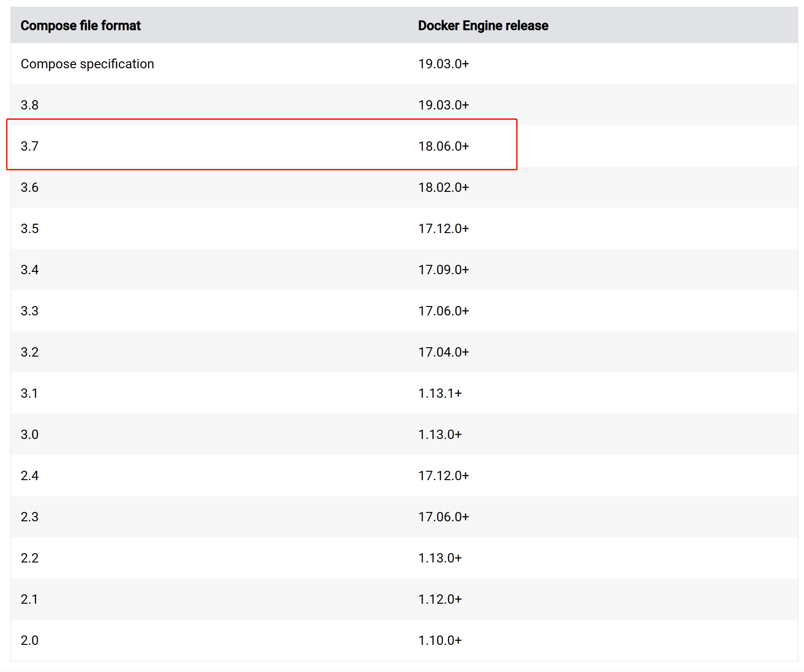
Task: Select the 3.3 file format cell
Action: [29, 311]
